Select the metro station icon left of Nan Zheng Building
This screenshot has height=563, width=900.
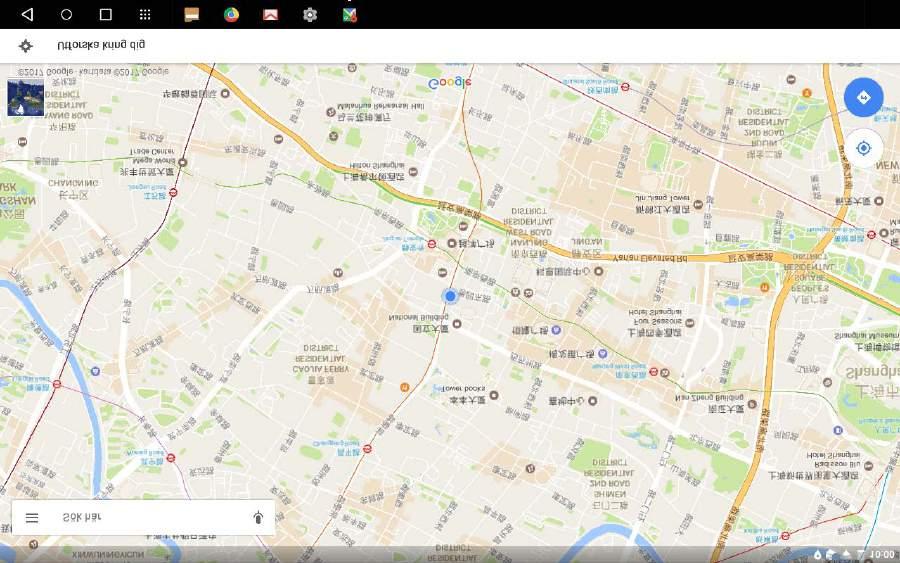pos(653,372)
